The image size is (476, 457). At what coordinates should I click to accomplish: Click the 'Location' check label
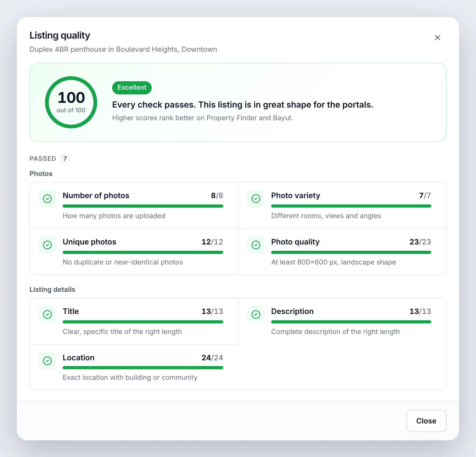tap(79, 358)
